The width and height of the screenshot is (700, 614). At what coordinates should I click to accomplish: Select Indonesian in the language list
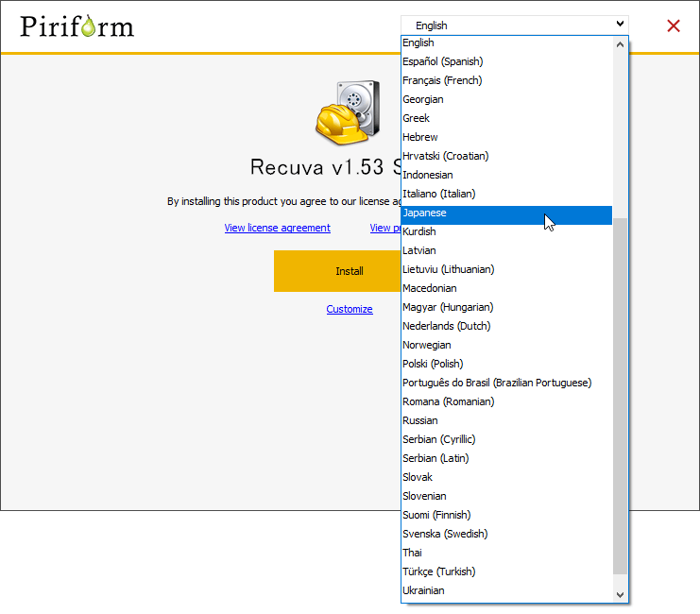[506, 175]
